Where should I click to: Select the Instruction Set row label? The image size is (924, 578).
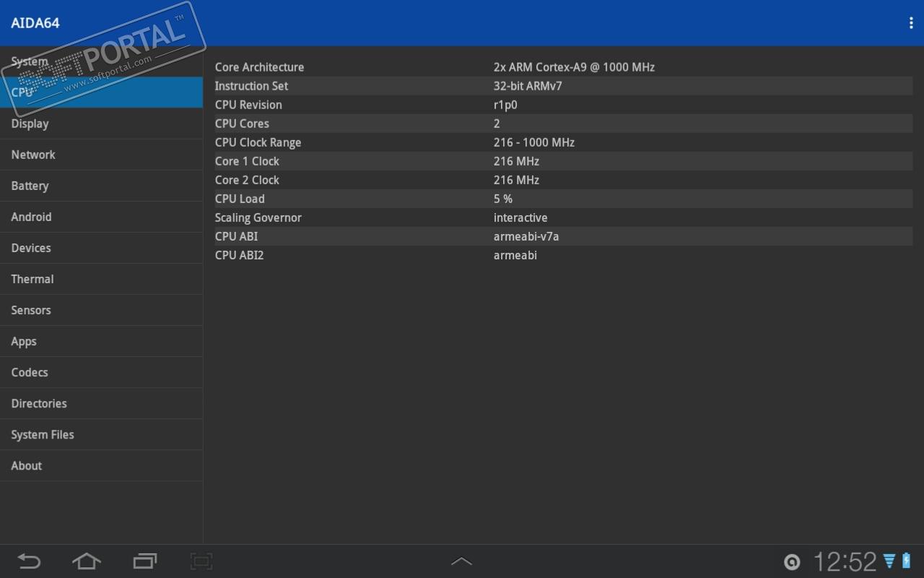tap(251, 86)
